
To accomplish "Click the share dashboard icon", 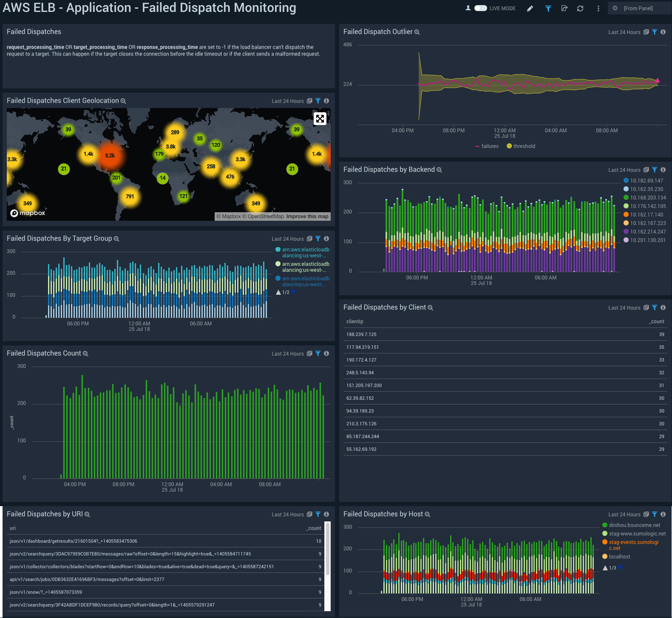I will click(x=564, y=9).
